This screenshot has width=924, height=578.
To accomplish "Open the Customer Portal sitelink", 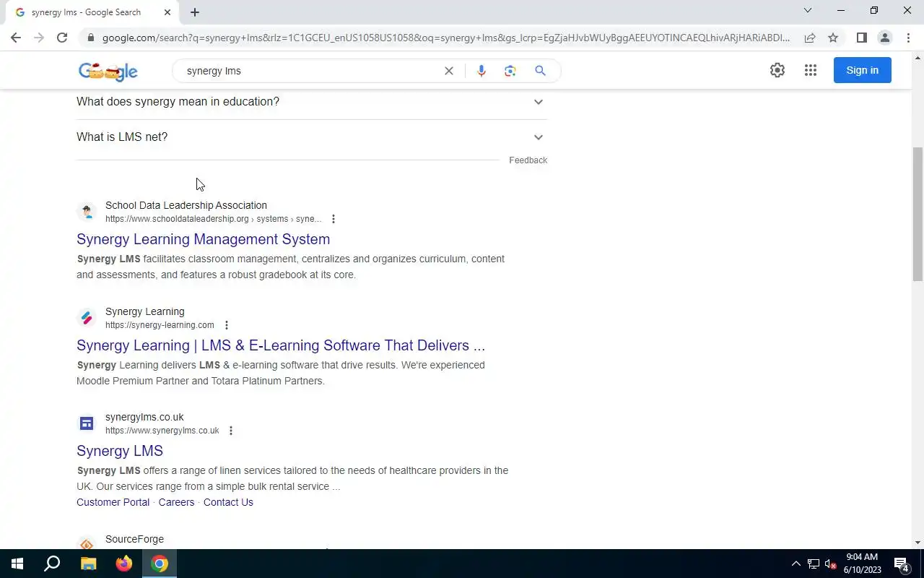I will point(113,502).
